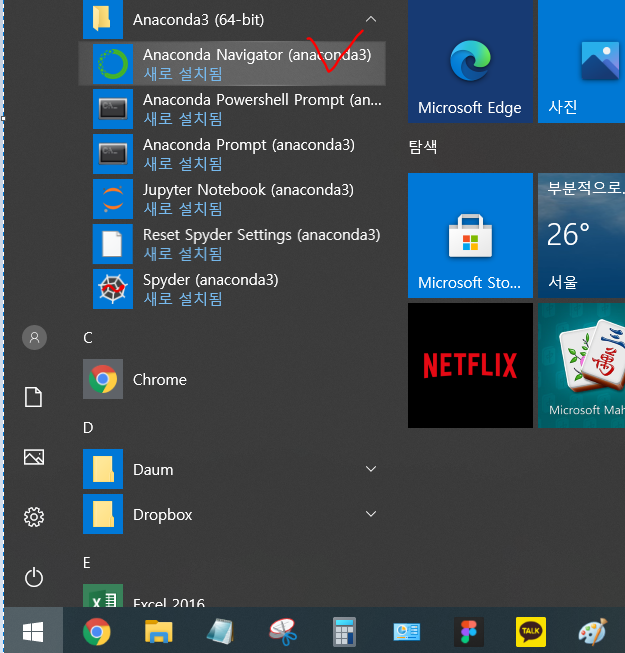Open Anaconda Prompt (anaconda3)
625x653 pixels.
click(x=232, y=154)
